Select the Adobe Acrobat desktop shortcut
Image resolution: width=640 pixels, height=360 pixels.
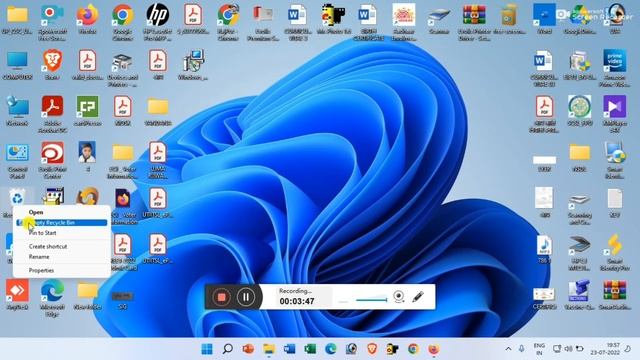52,115
